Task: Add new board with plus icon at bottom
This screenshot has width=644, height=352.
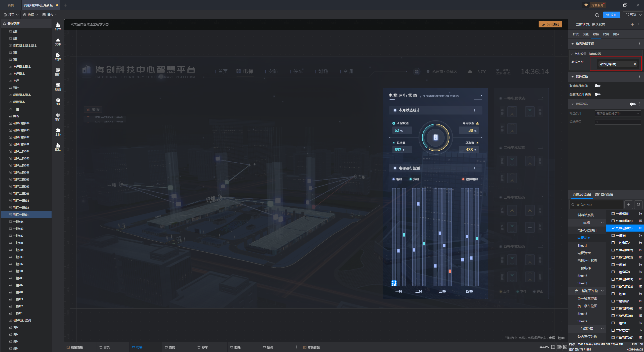Action: coord(297,347)
